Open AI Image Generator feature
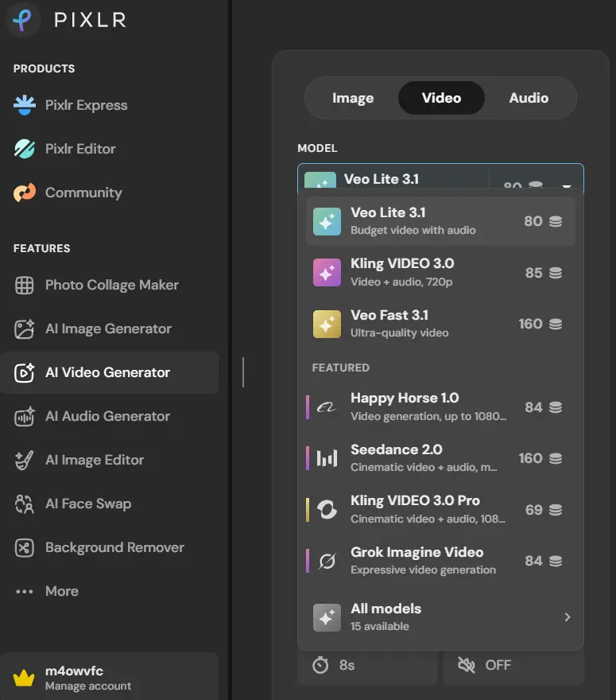Image resolution: width=616 pixels, height=700 pixels. (109, 329)
